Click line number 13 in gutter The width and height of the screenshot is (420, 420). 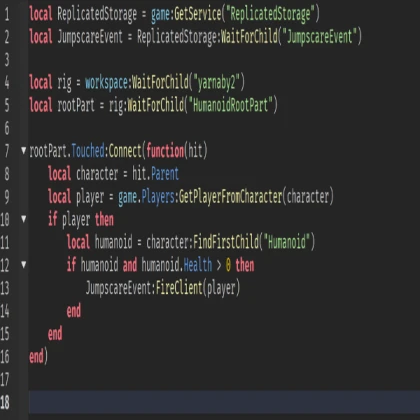(5, 288)
